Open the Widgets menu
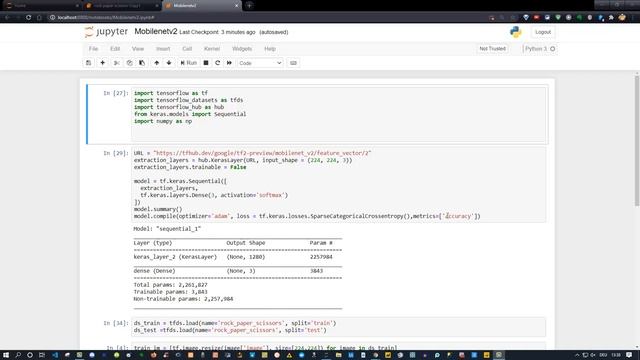The width and height of the screenshot is (640, 360). (242, 49)
